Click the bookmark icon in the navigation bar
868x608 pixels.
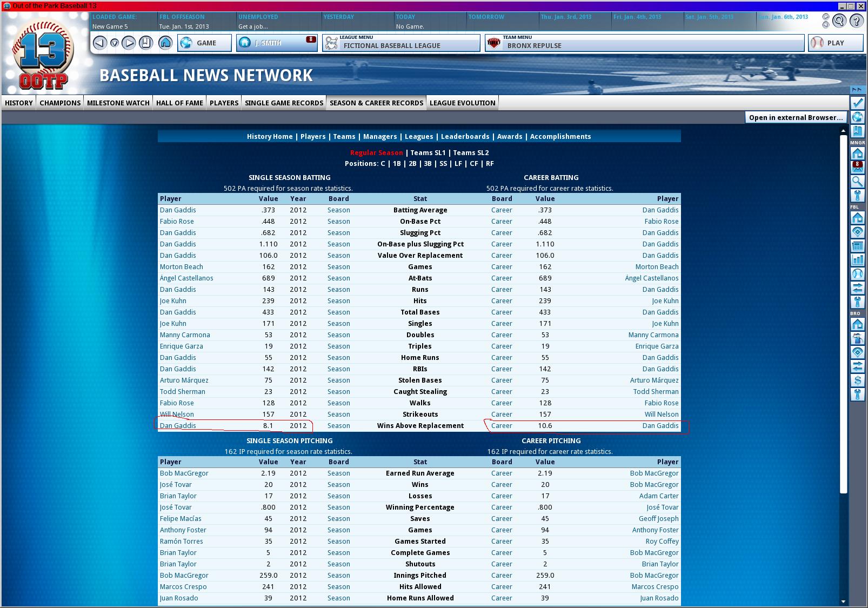[x=145, y=43]
